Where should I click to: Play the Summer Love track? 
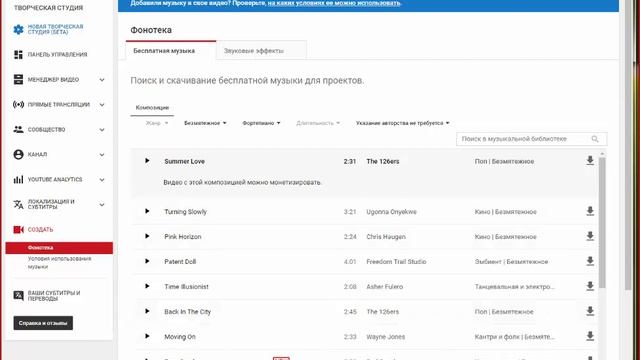pyautogui.click(x=147, y=161)
